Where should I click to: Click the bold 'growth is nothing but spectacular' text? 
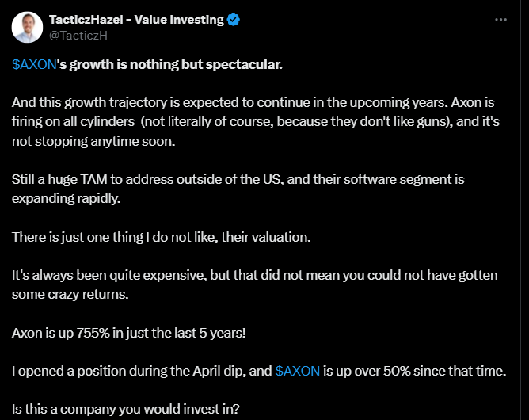(x=174, y=64)
